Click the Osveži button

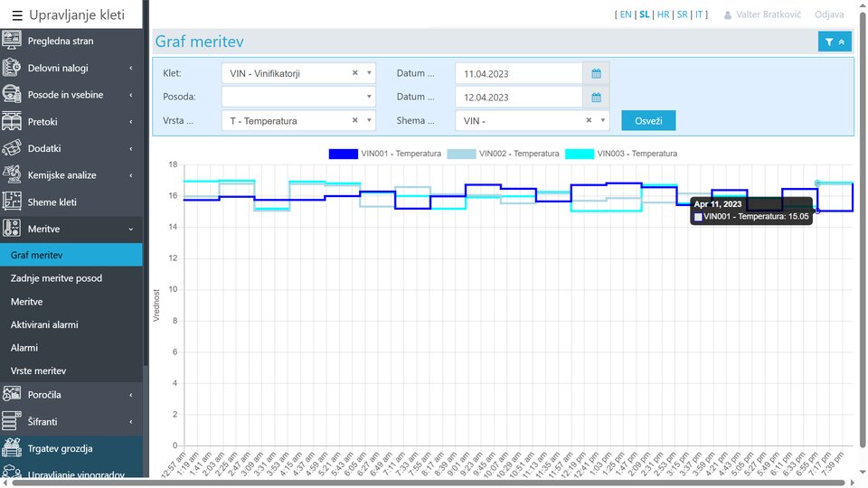click(x=648, y=120)
